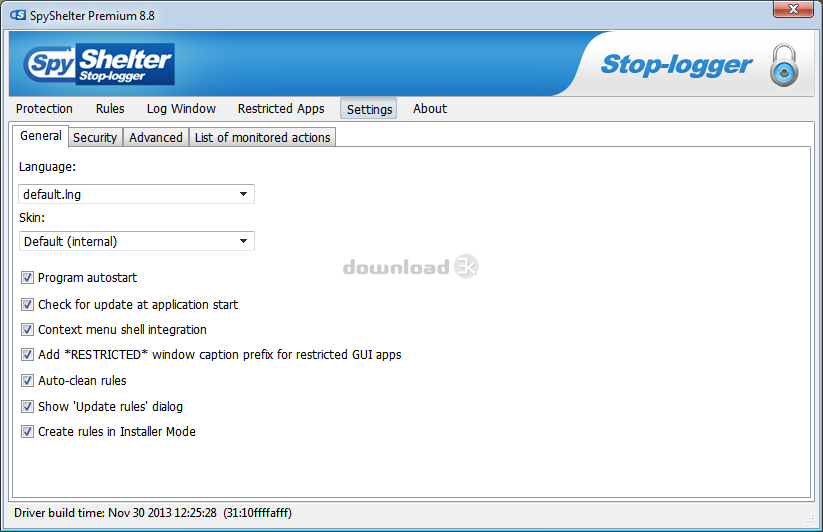Toggle Show 'Update rules' dialog
This screenshot has width=823, height=532.
[27, 407]
